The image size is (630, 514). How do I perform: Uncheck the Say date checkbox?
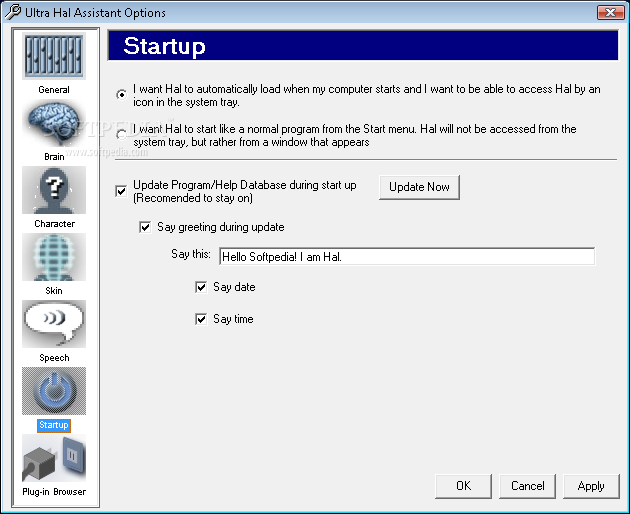click(201, 287)
